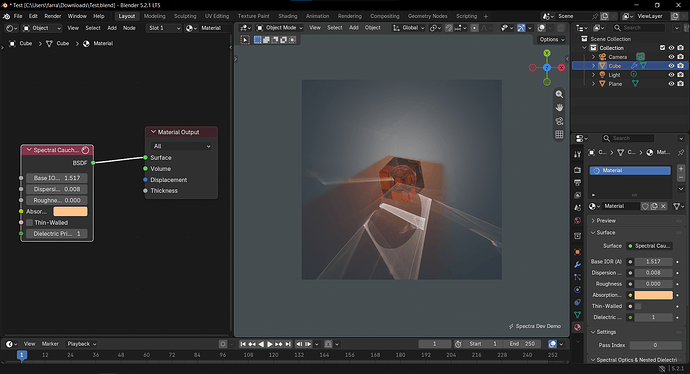The width and height of the screenshot is (690, 374).
Task: Click the auto keying record button
Action: tap(223, 344)
